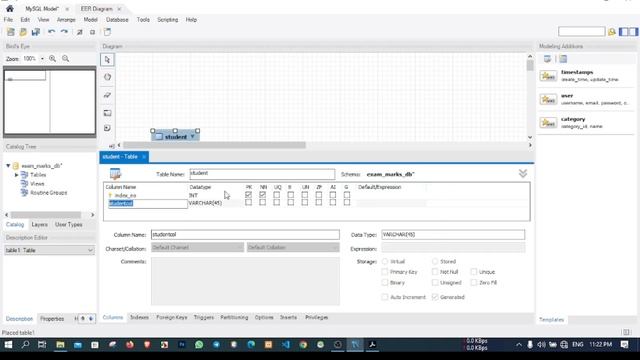
Task: Open File Explorer from taskbar
Action: (x=60, y=345)
